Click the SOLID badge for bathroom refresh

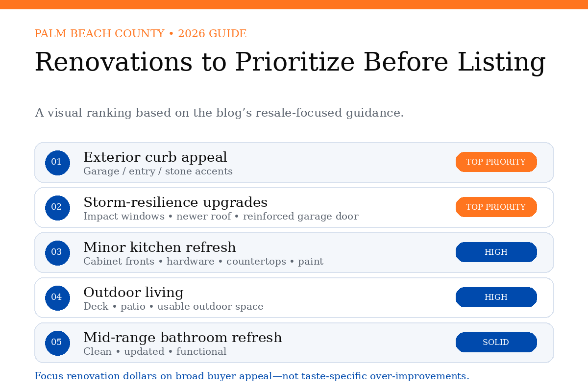[x=496, y=343]
